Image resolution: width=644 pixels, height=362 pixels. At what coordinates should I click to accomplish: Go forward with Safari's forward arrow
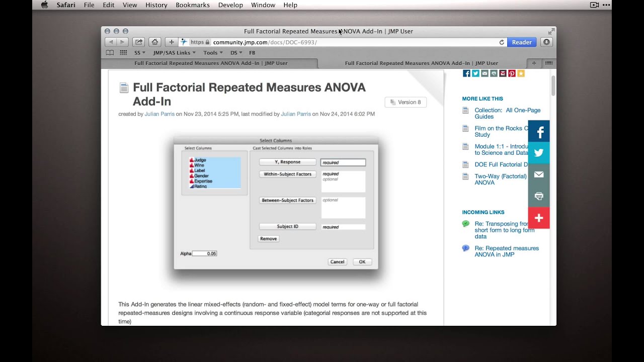point(123,42)
